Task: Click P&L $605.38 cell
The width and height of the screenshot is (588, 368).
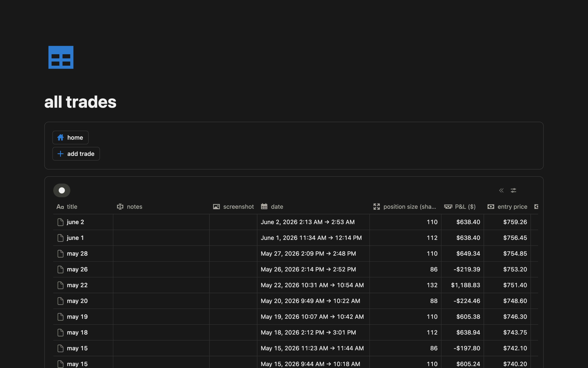Action: click(x=462, y=317)
